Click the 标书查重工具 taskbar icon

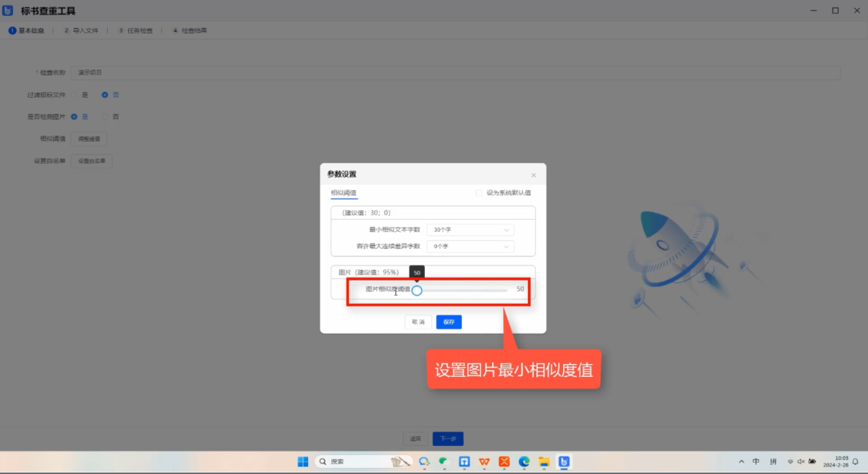[564, 462]
